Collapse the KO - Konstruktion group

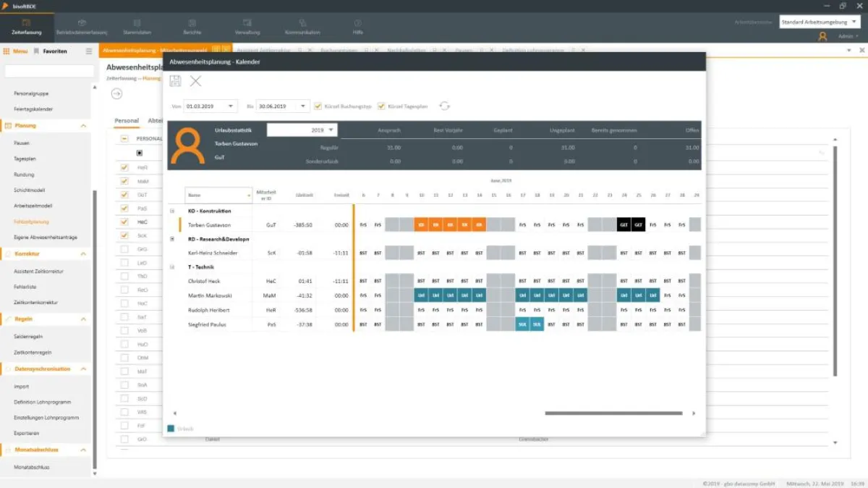click(x=172, y=211)
